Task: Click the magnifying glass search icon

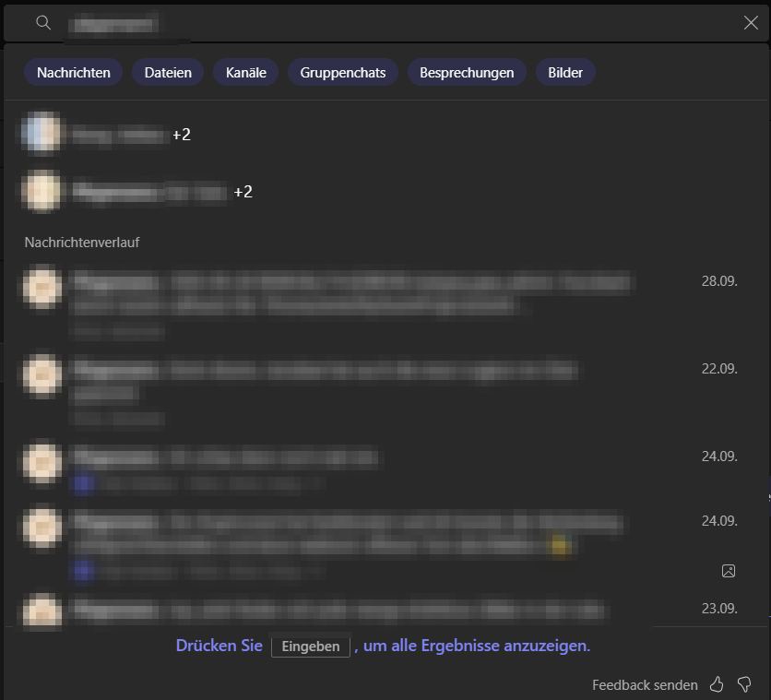Action: point(43,23)
